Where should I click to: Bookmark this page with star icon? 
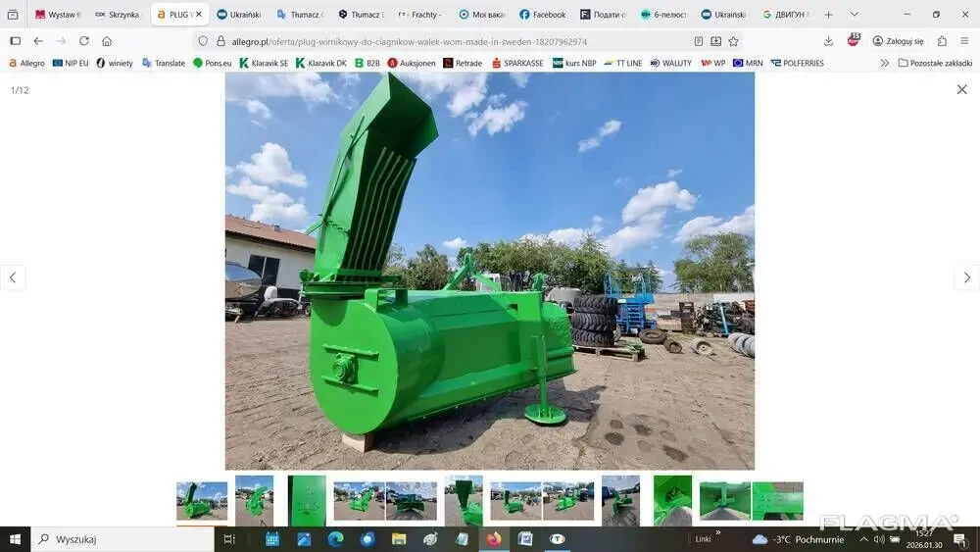tap(733, 41)
